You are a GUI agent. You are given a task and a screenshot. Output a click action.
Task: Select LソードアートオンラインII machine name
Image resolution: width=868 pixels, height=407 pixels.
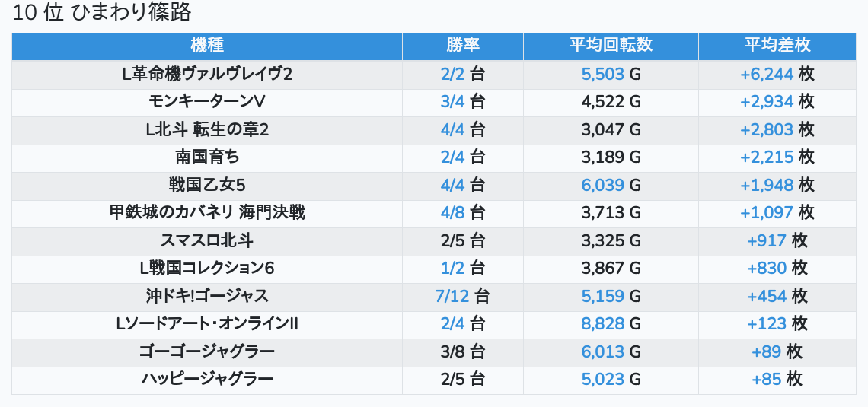point(207,324)
